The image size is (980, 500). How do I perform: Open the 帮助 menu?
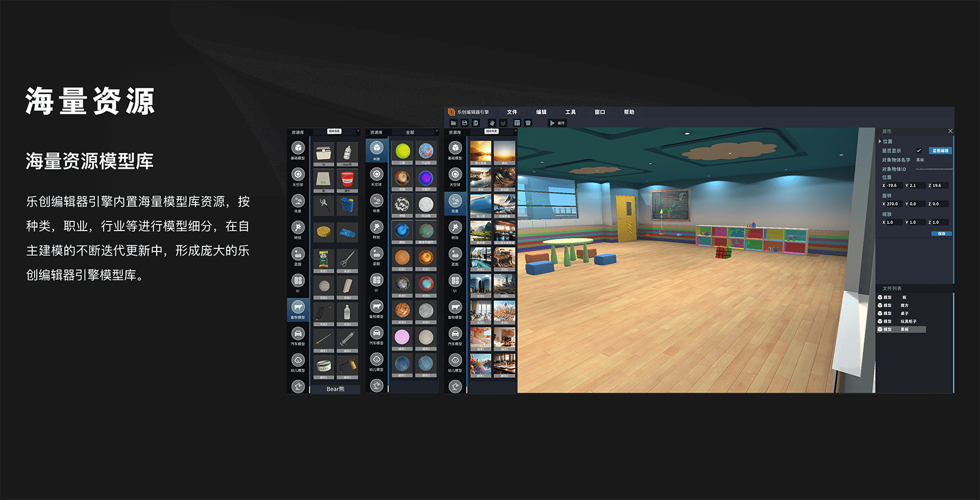[629, 112]
